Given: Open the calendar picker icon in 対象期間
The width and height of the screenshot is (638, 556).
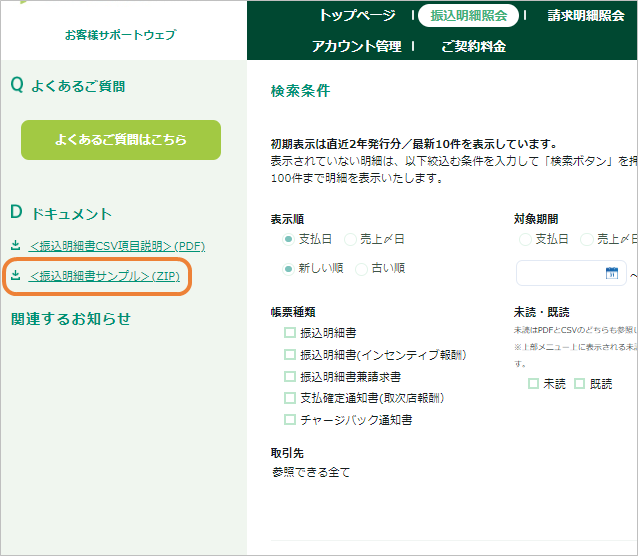Looking at the screenshot, I should (x=612, y=273).
